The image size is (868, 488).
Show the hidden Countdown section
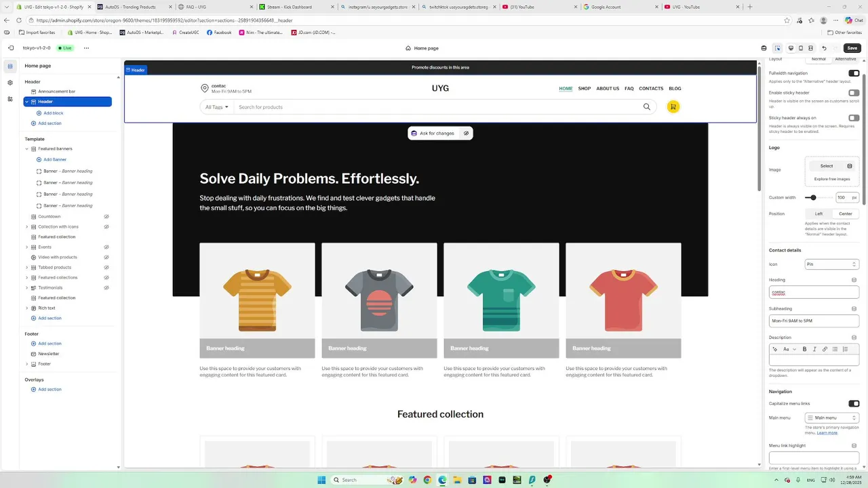[x=106, y=216]
